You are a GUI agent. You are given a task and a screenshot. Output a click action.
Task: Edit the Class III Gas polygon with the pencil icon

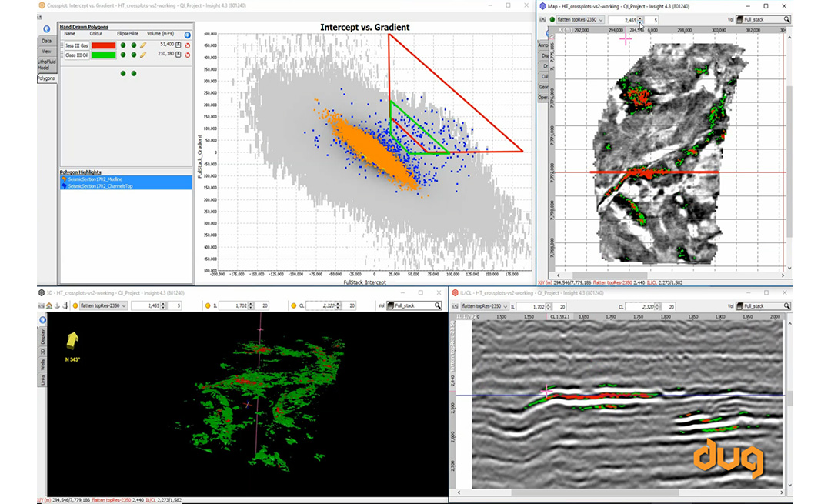(143, 45)
